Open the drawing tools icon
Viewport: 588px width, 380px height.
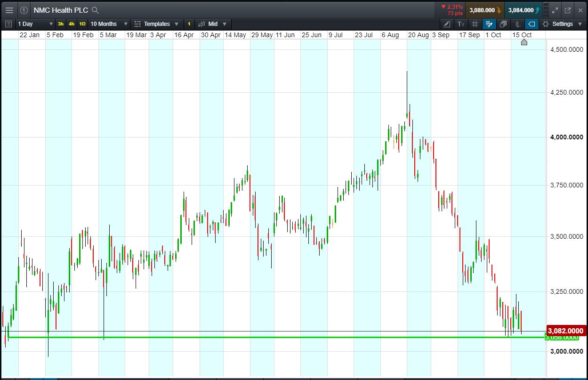pyautogui.click(x=446, y=24)
